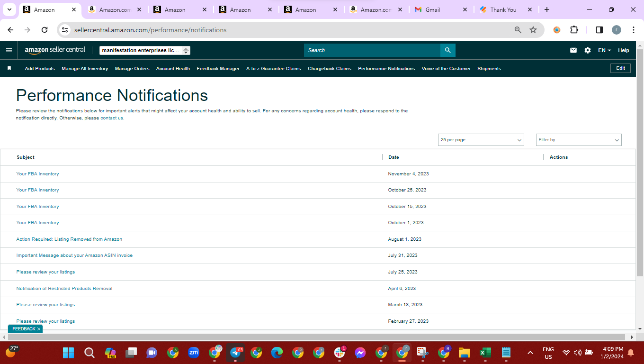Open Notification of Restricted Products Removal
Image resolution: width=644 pixels, height=364 pixels.
(x=64, y=289)
